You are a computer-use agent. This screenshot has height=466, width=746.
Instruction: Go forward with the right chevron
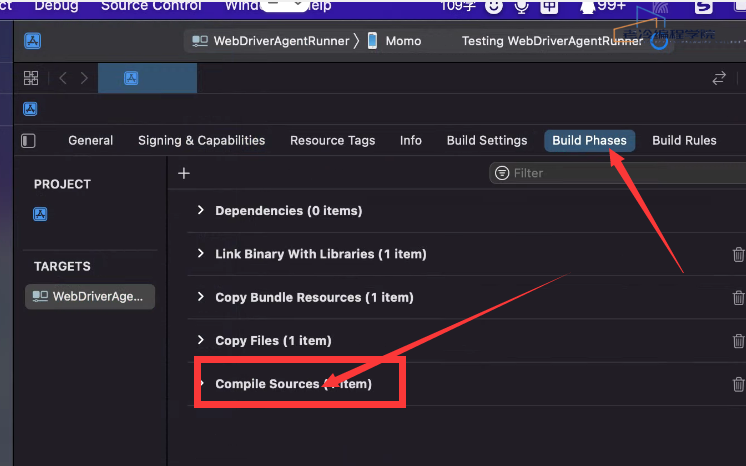(84, 78)
